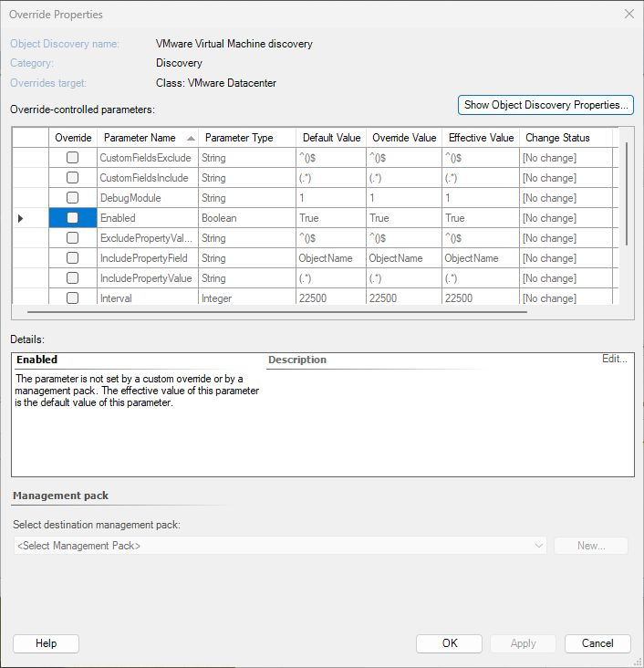Click Default Value 1 in DebugModule row
Screen dimensions: 644x668
(331, 198)
